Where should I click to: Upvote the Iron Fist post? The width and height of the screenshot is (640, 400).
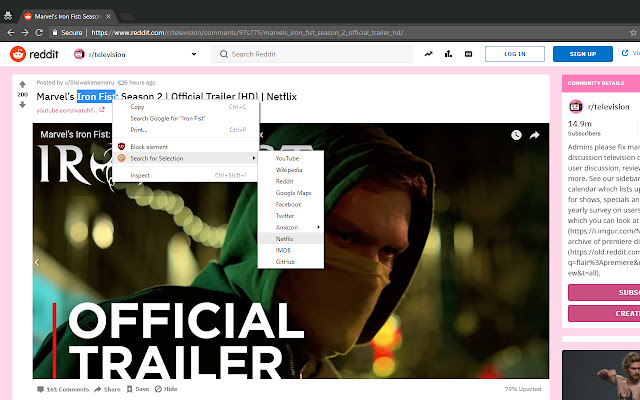(x=22, y=84)
